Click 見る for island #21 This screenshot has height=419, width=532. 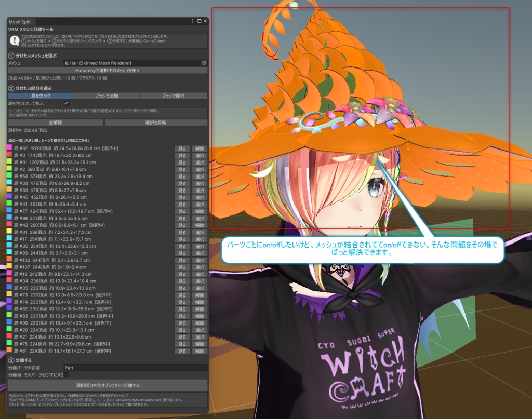click(182, 337)
